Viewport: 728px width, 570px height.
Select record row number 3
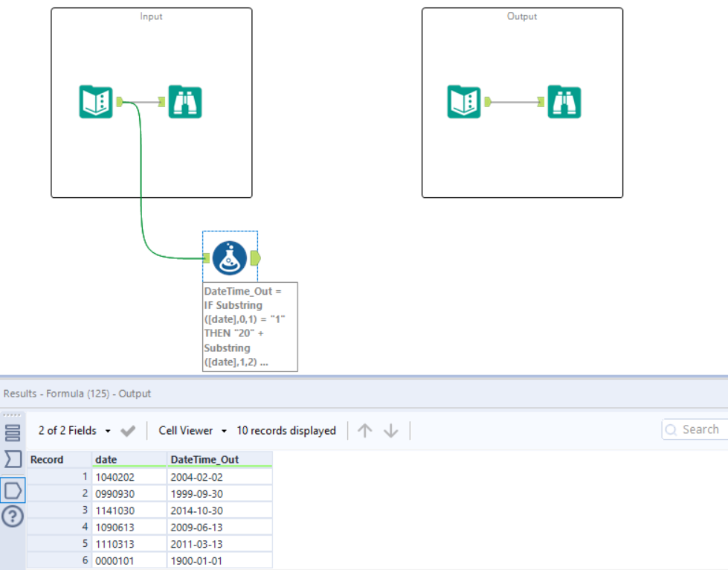tap(59, 510)
